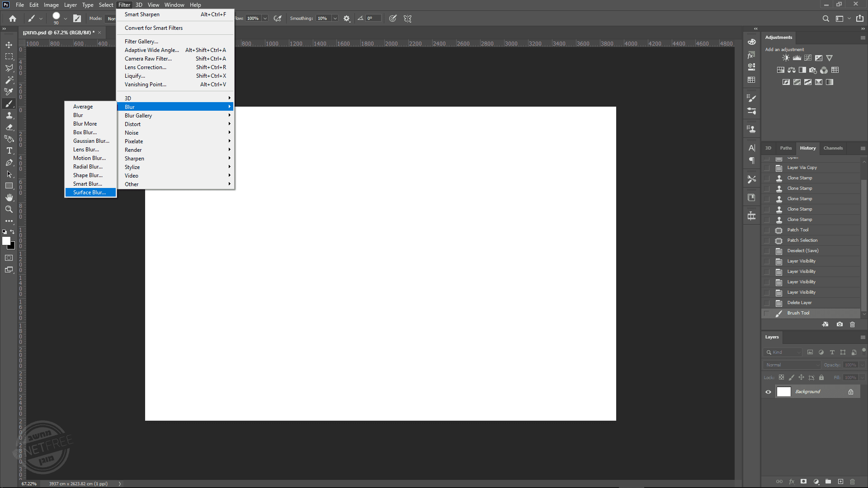Screen dimensions: 868x488
Task: Select the Clone Stamp tool
Action: pyautogui.click(x=9, y=116)
